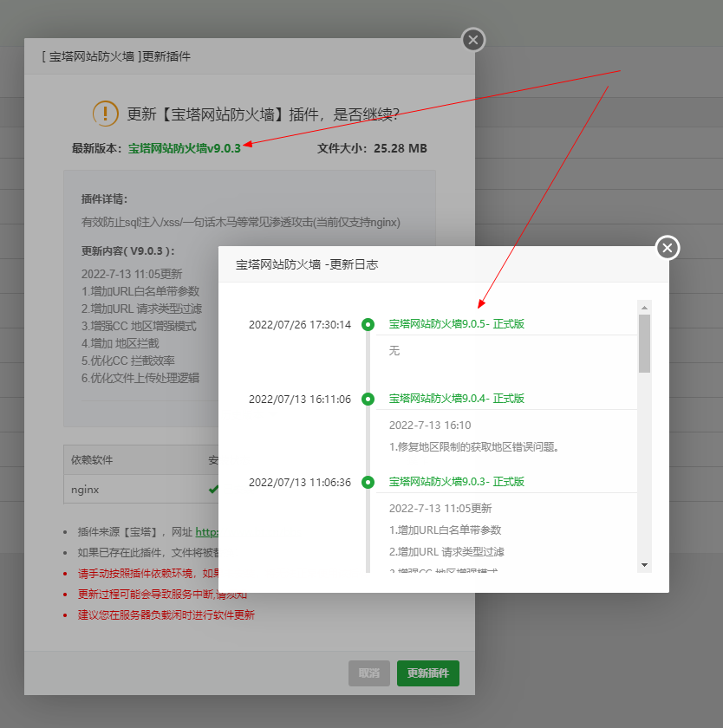Click the timeline dot for 2022/07/13 11:06:36
The width and height of the screenshot is (723, 728).
368,483
